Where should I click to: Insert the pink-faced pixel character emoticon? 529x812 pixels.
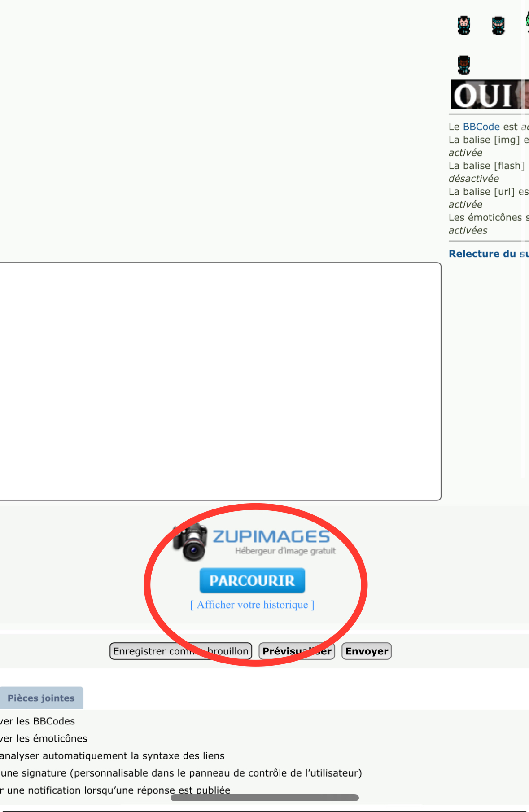[x=464, y=25]
